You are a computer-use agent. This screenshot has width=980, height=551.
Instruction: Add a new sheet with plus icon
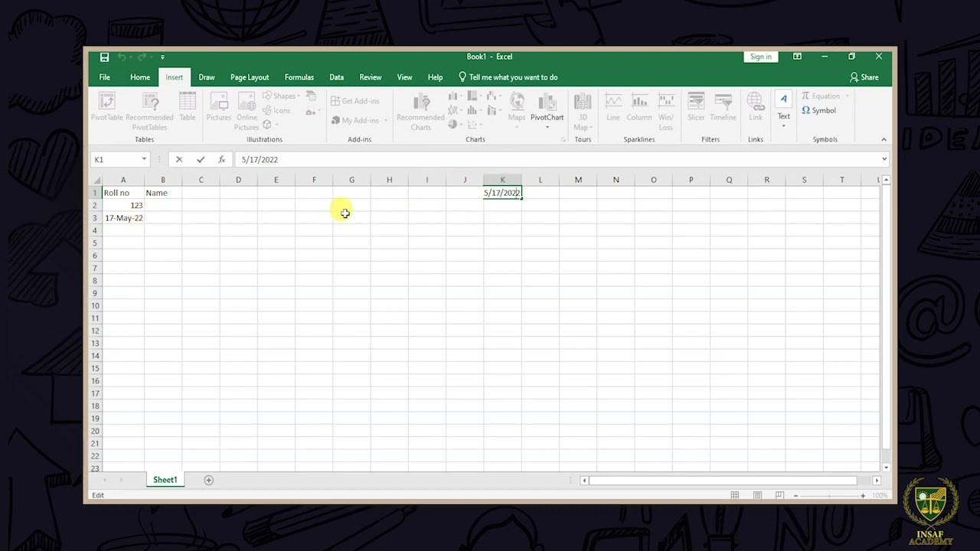pyautogui.click(x=208, y=480)
